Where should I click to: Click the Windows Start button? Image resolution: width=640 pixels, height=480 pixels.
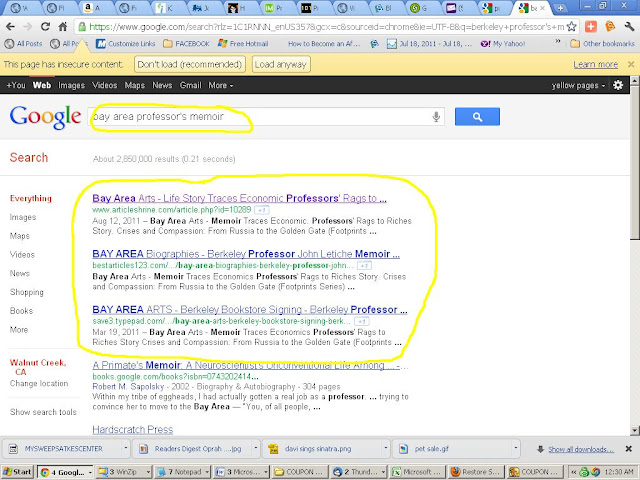click(18, 472)
